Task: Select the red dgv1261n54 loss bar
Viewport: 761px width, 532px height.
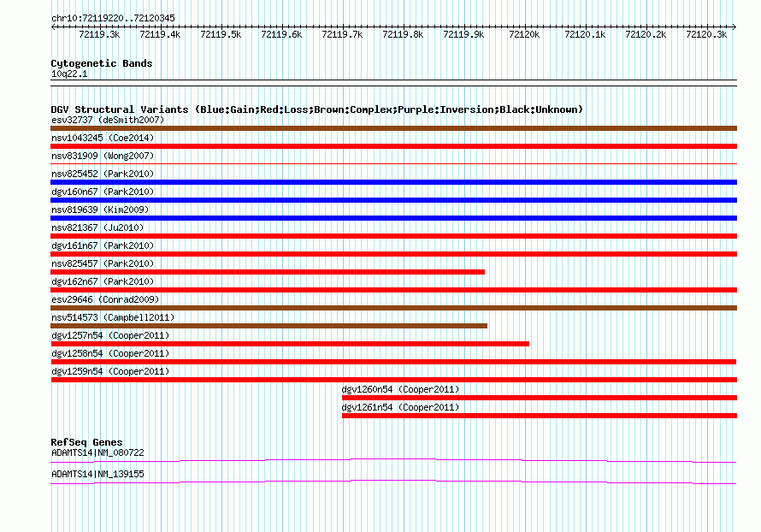Action: point(540,416)
